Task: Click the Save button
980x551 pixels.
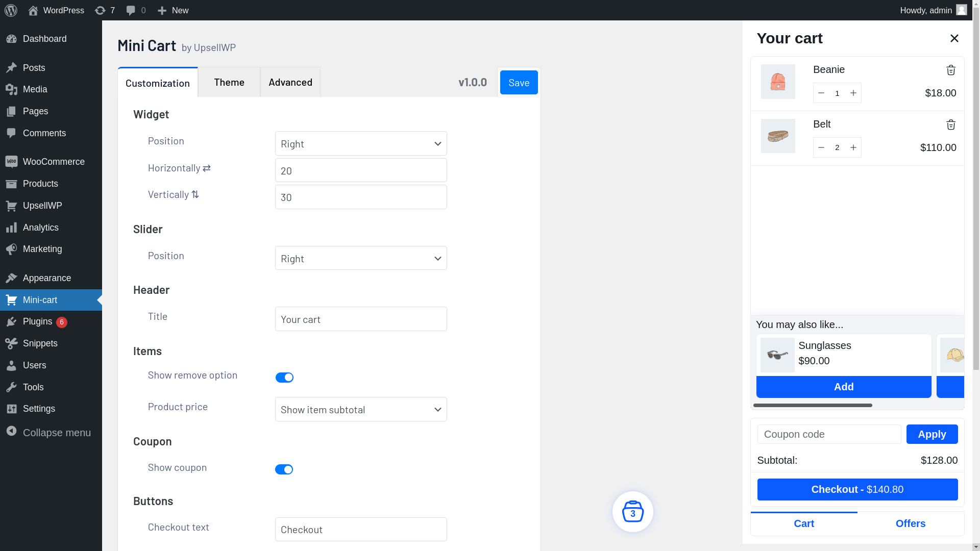Action: [x=519, y=83]
